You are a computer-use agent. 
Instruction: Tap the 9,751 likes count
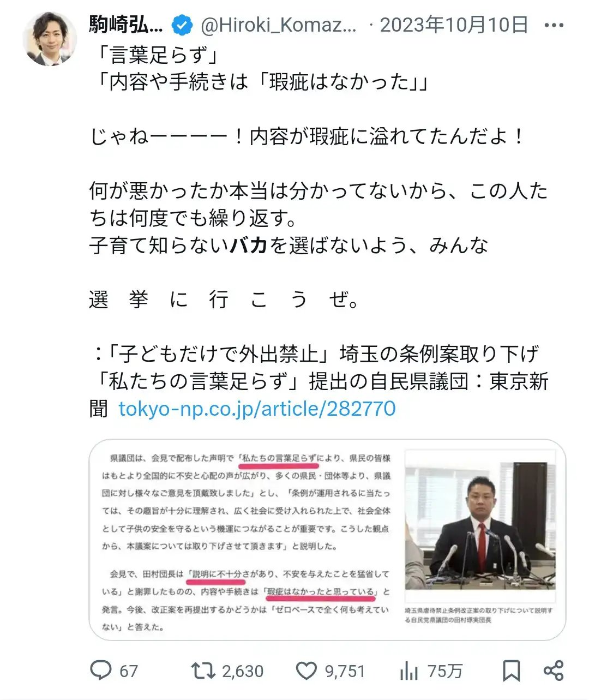345,671
